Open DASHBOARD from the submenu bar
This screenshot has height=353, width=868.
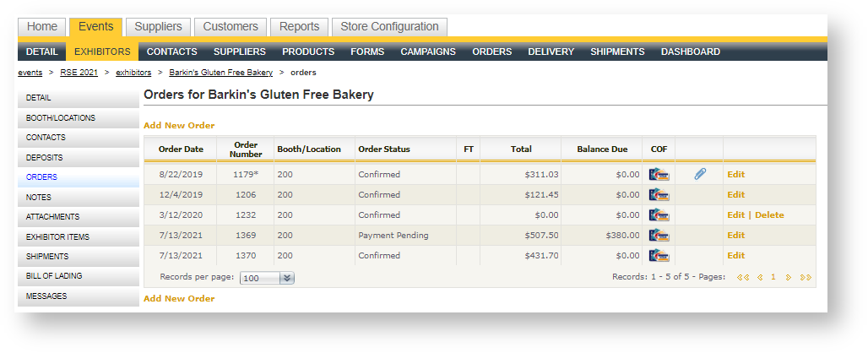[690, 52]
